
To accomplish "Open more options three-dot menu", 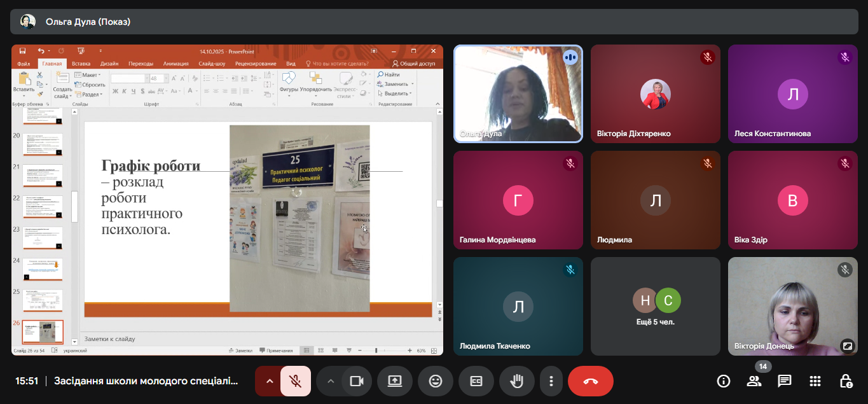I will click(x=551, y=381).
